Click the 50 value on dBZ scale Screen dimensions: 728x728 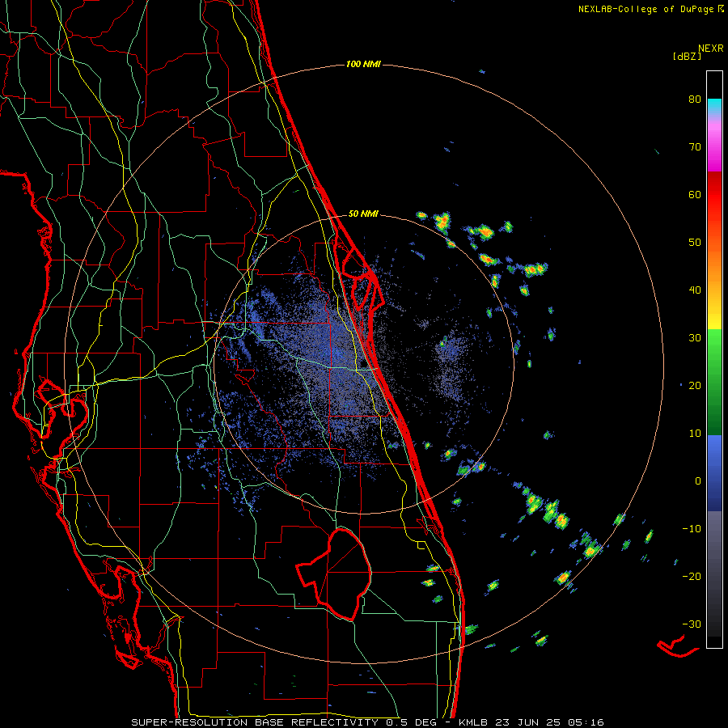[x=695, y=243]
